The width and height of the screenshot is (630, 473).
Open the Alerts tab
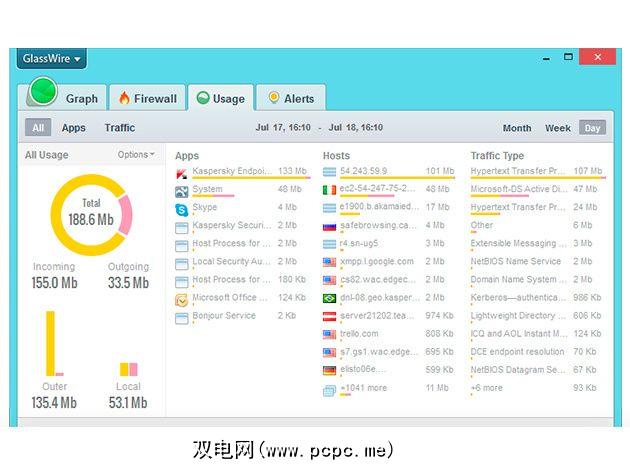pyautogui.click(x=291, y=98)
